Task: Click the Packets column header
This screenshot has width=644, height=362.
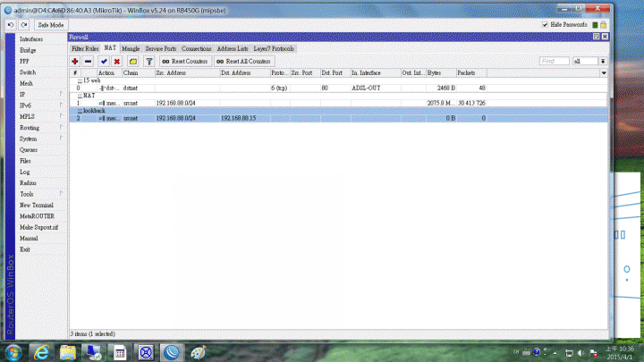Action: coord(471,73)
